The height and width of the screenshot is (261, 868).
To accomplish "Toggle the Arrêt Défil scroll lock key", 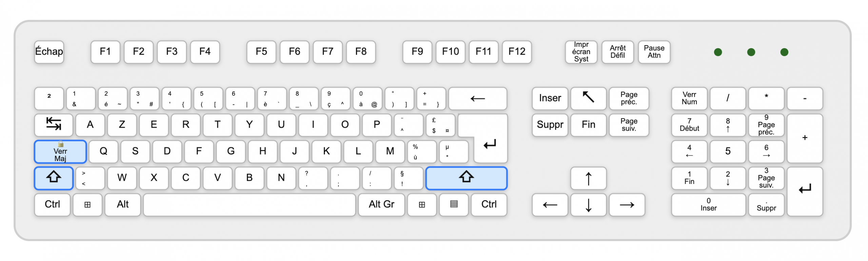I will (617, 52).
